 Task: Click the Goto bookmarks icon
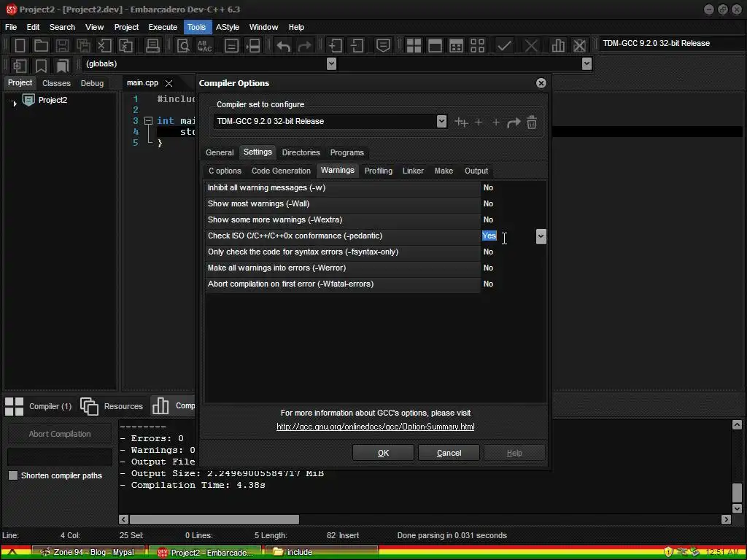(x=62, y=66)
